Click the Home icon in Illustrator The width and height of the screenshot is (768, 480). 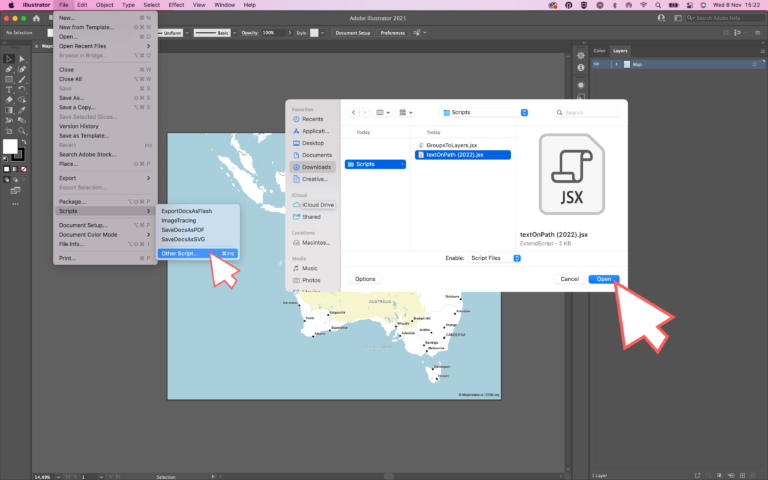point(36,18)
